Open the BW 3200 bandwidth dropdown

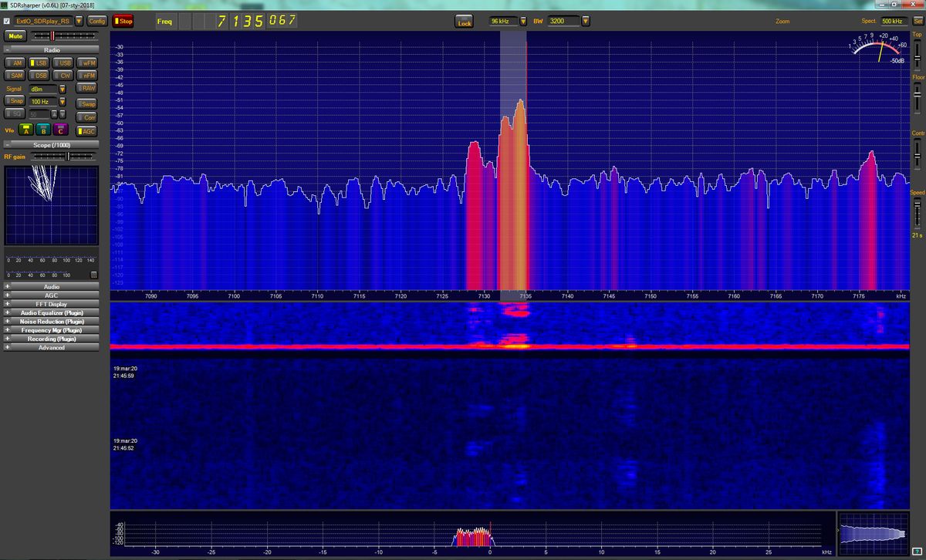point(585,22)
